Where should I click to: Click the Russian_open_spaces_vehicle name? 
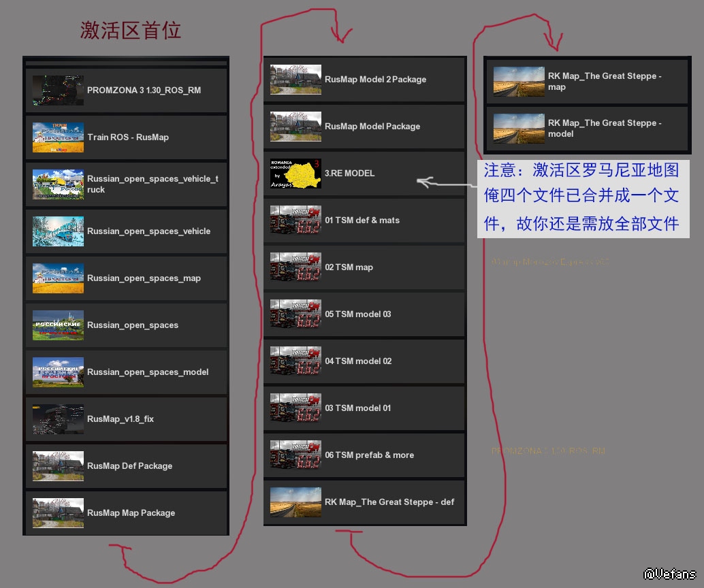pos(148,231)
